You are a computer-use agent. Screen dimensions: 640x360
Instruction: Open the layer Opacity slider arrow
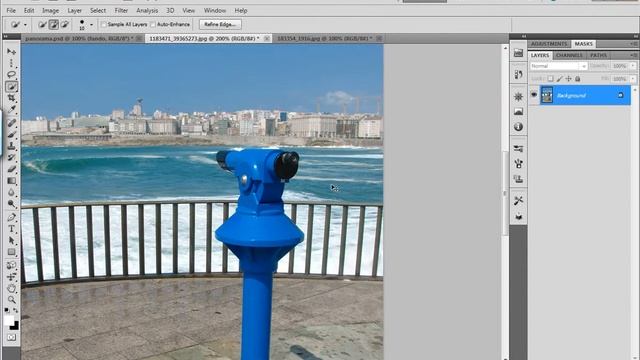[633, 66]
